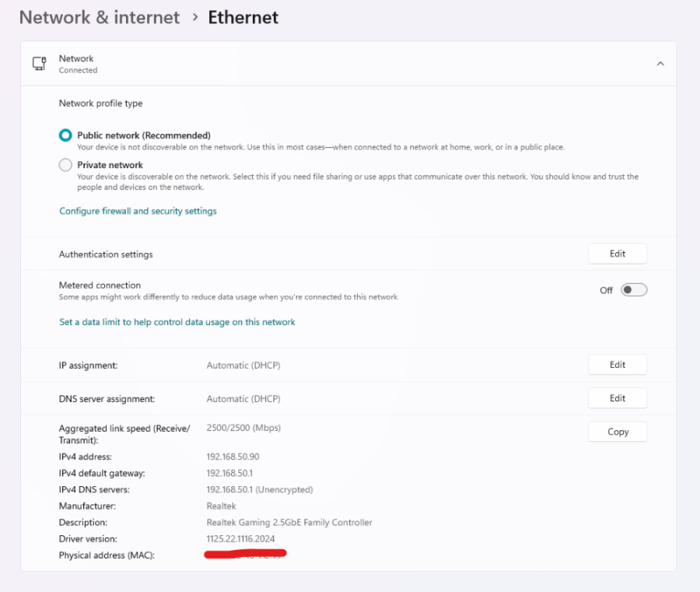Click the Network Connected header label
Image resolution: width=700 pixels, height=592 pixels.
pyautogui.click(x=78, y=64)
